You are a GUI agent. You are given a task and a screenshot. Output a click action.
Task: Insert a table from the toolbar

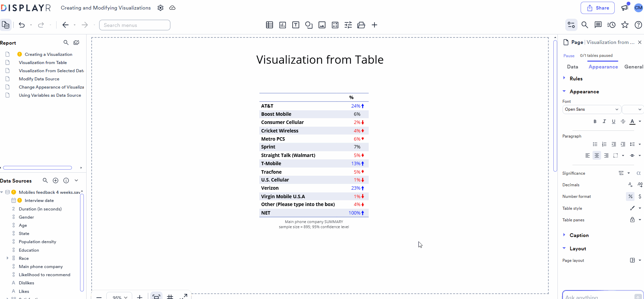(270, 25)
